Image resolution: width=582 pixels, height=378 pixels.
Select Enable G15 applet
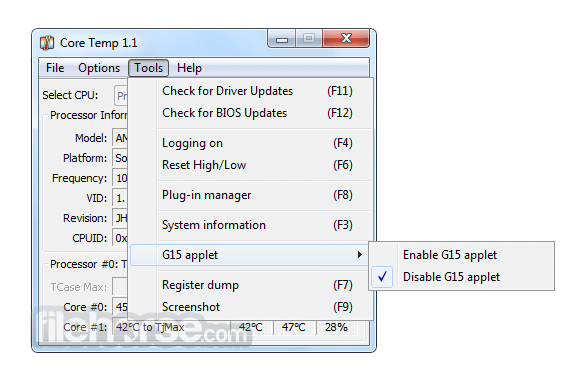tap(461, 255)
